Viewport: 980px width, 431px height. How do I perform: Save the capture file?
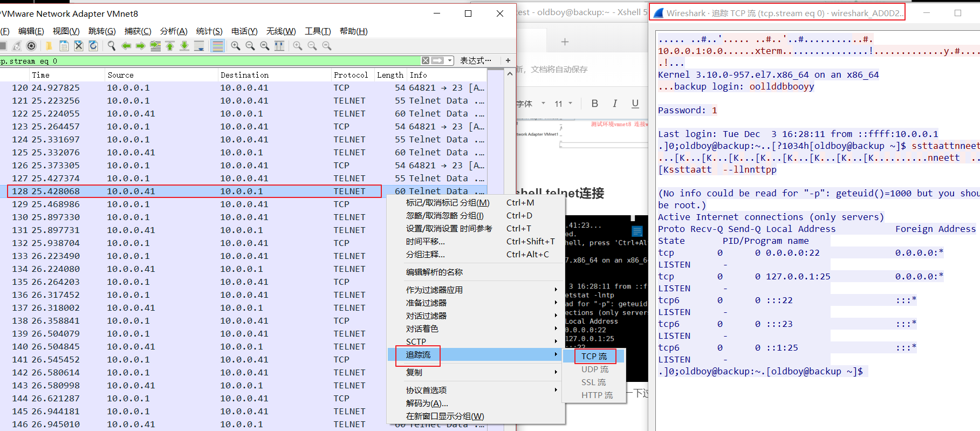64,46
